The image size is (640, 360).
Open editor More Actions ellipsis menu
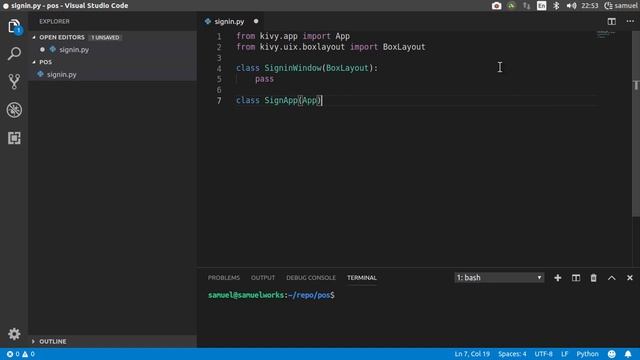(630, 21)
